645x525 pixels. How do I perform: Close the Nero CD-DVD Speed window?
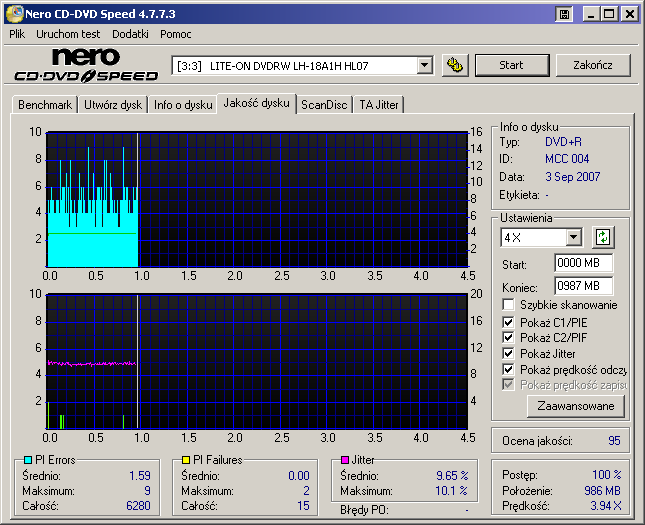[x=629, y=15]
